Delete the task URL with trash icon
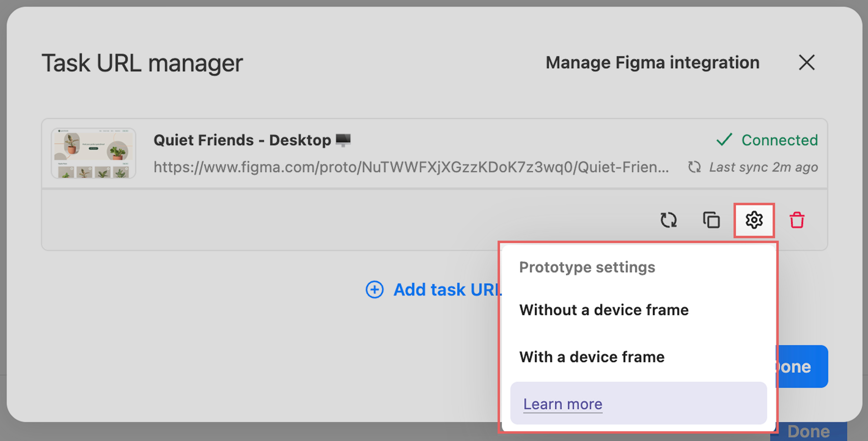 pos(797,221)
